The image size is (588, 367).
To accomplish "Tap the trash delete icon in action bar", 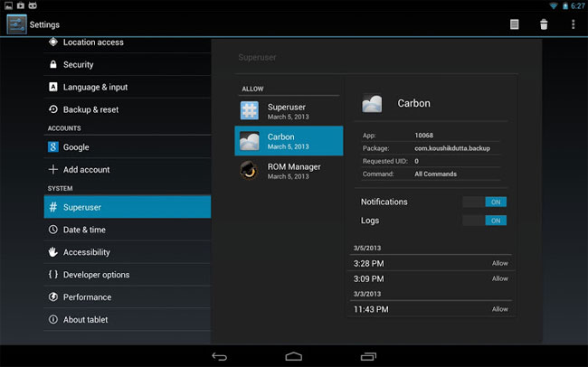I will click(x=544, y=24).
